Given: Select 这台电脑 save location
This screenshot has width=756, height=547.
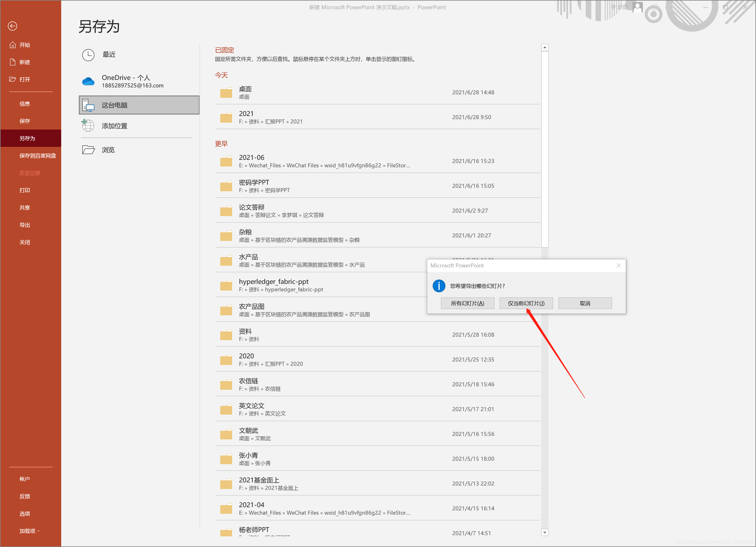Looking at the screenshot, I should coord(139,105).
